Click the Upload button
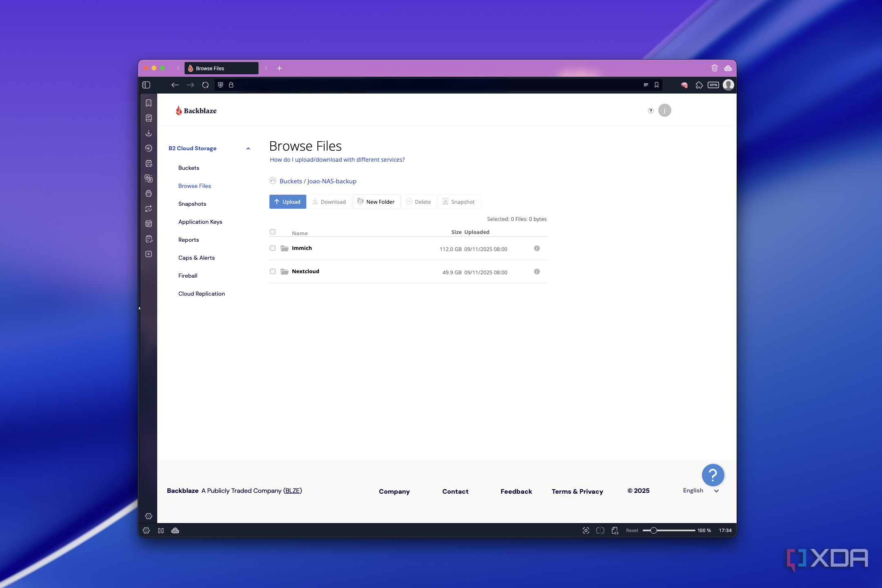The image size is (882, 588). 287,202
